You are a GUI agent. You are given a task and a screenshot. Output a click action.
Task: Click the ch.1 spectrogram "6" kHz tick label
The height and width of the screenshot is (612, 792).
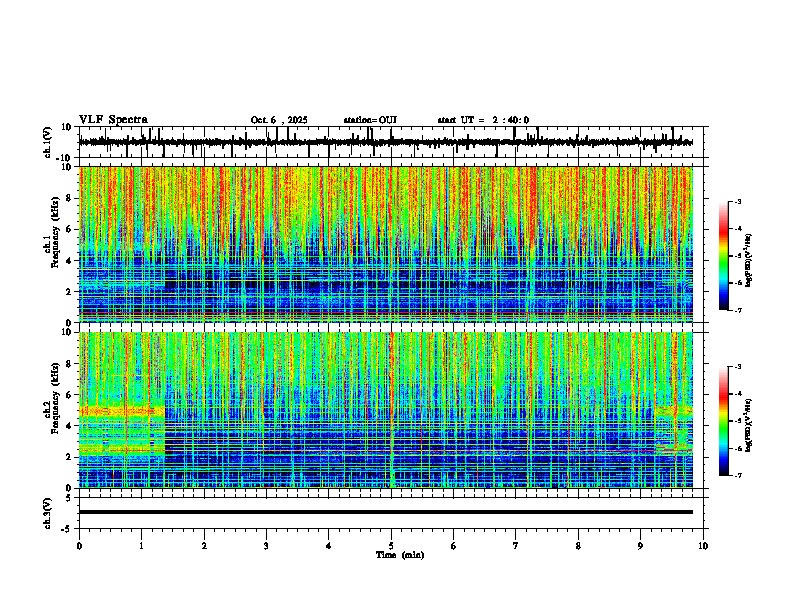pos(69,229)
